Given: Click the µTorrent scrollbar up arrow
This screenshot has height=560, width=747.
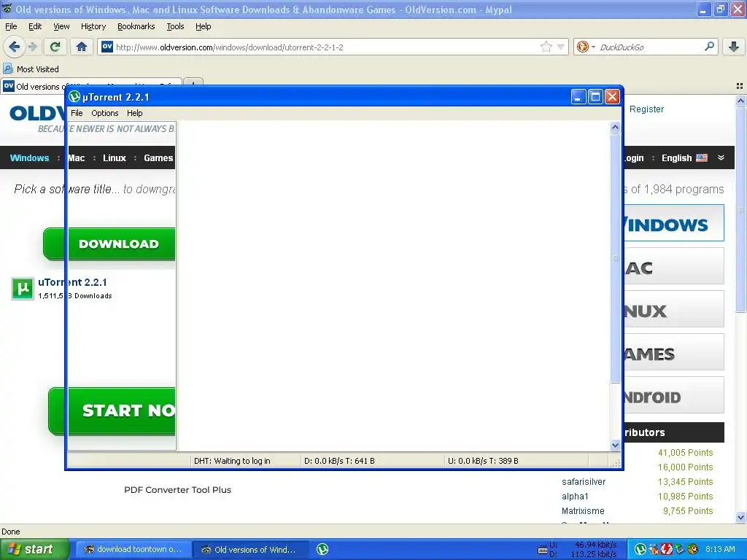Looking at the screenshot, I should (x=615, y=127).
